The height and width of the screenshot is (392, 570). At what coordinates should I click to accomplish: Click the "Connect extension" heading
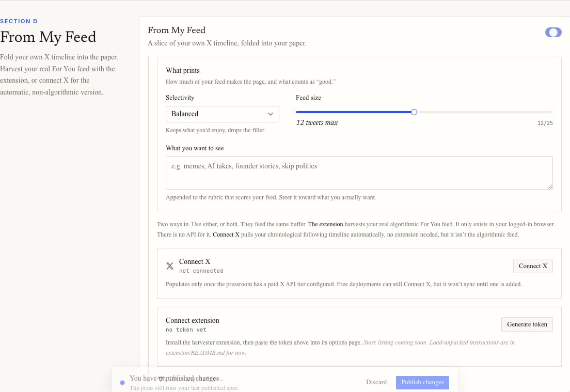192,320
